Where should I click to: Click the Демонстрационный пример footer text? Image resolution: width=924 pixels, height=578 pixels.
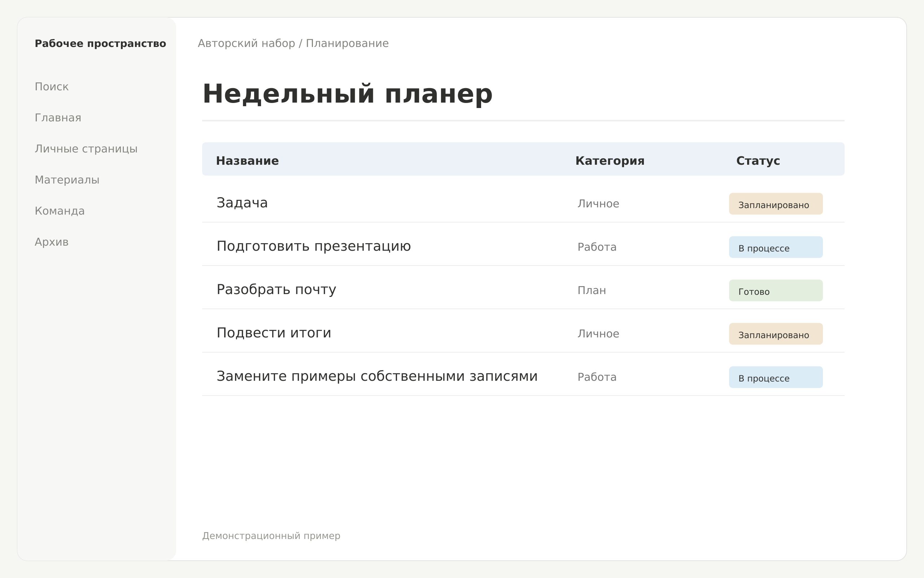[271, 536]
